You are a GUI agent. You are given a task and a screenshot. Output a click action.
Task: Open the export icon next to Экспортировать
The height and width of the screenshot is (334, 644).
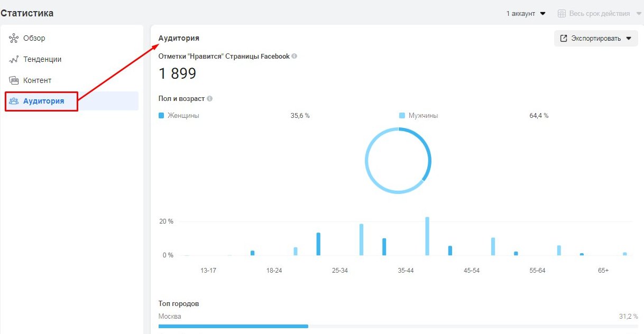pyautogui.click(x=563, y=38)
